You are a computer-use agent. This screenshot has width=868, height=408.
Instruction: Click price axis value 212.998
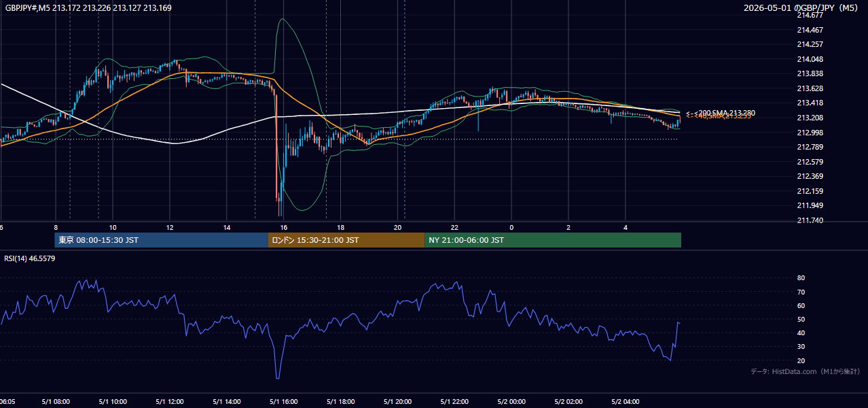810,132
